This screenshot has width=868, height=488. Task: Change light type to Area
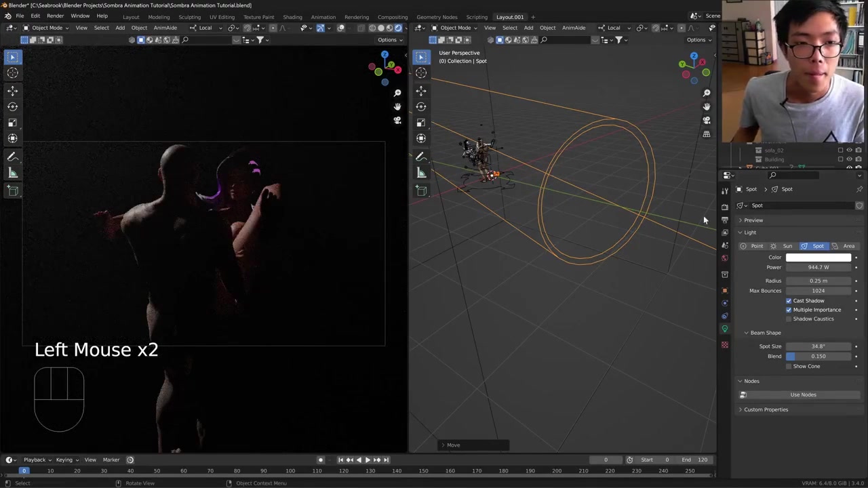pyautogui.click(x=845, y=246)
